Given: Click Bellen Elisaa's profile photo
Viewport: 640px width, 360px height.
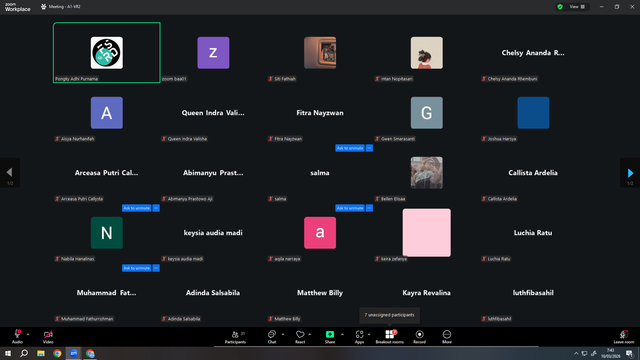Looking at the screenshot, I should coord(427,173).
